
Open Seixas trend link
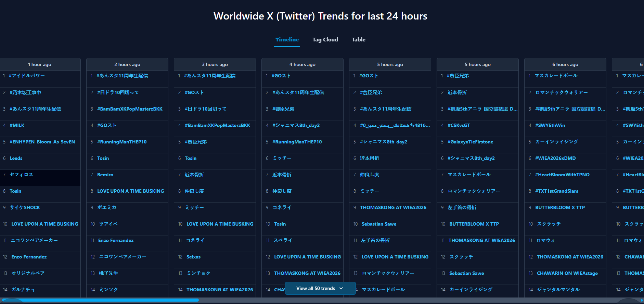[193, 257]
